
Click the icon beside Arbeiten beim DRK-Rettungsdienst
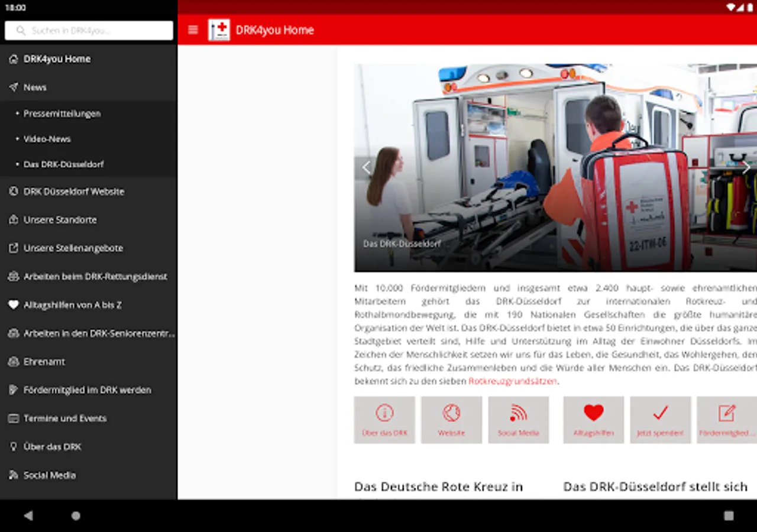(14, 277)
